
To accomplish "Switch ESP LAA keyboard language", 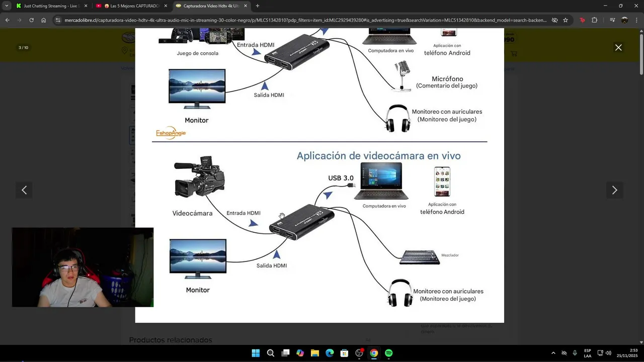I will click(x=588, y=353).
